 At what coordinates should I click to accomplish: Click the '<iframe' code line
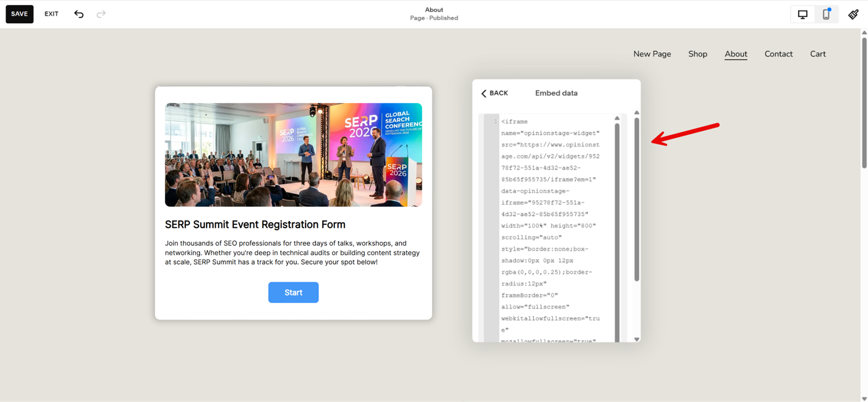click(x=514, y=121)
